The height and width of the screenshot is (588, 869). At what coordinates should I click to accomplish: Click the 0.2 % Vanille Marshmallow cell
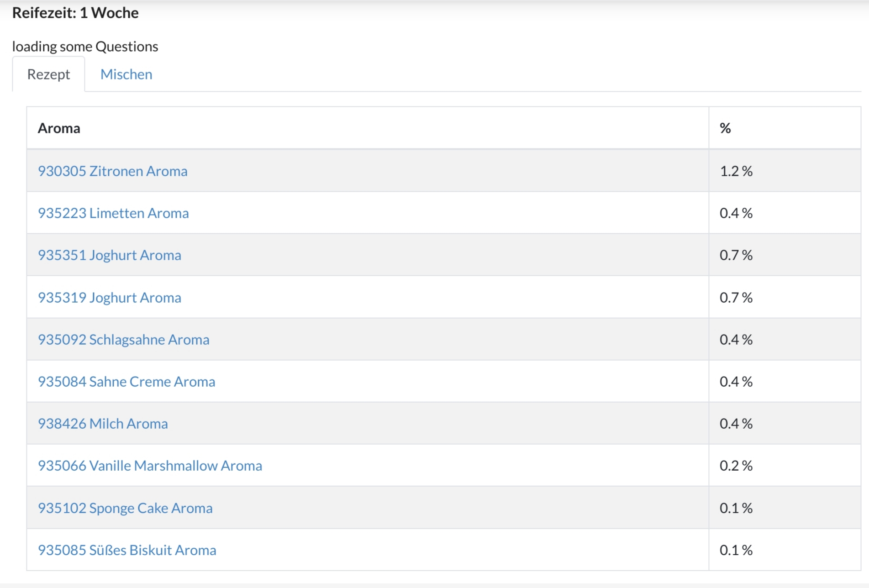(736, 465)
